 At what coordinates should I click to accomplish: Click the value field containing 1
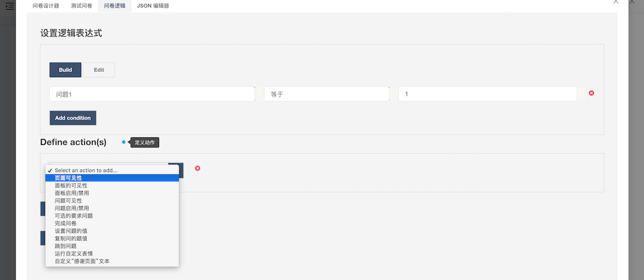pos(487,94)
